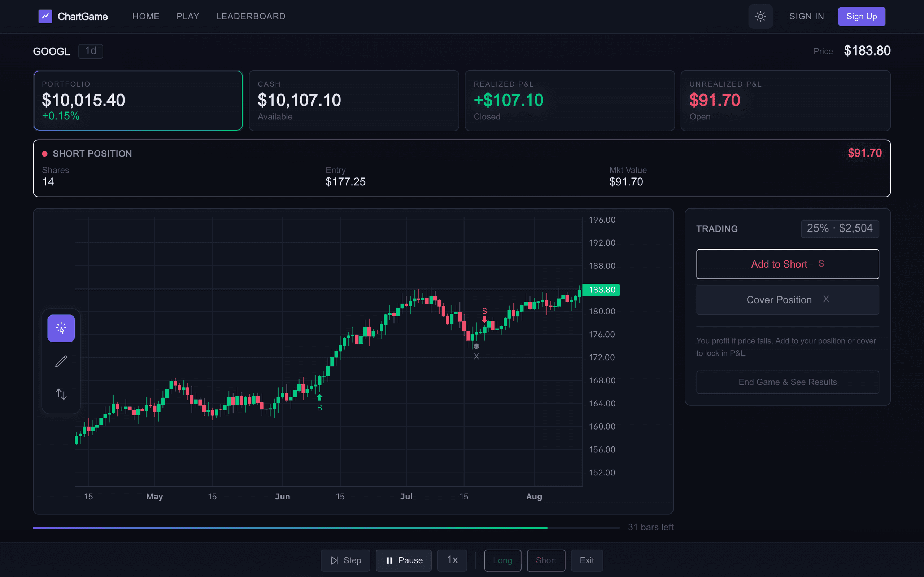Go to the Leaderboard page
The height and width of the screenshot is (577, 924).
click(x=250, y=16)
